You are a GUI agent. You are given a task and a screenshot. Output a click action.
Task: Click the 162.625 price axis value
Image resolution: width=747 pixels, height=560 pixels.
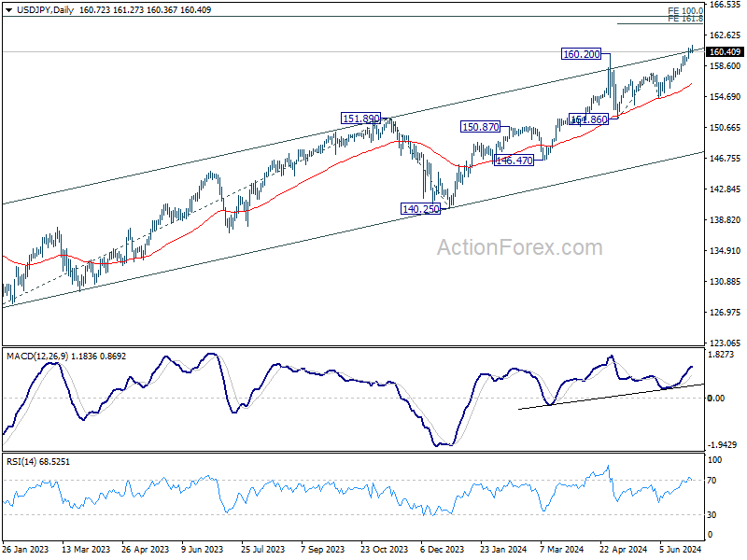[x=725, y=35]
